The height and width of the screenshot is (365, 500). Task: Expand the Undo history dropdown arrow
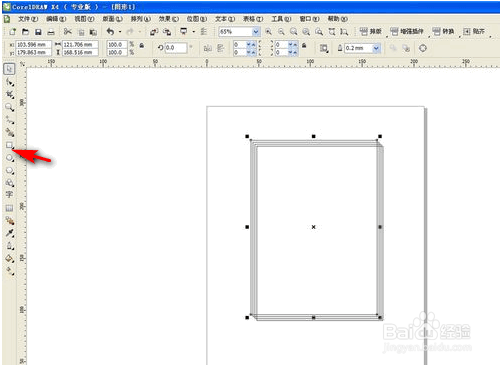click(x=120, y=32)
